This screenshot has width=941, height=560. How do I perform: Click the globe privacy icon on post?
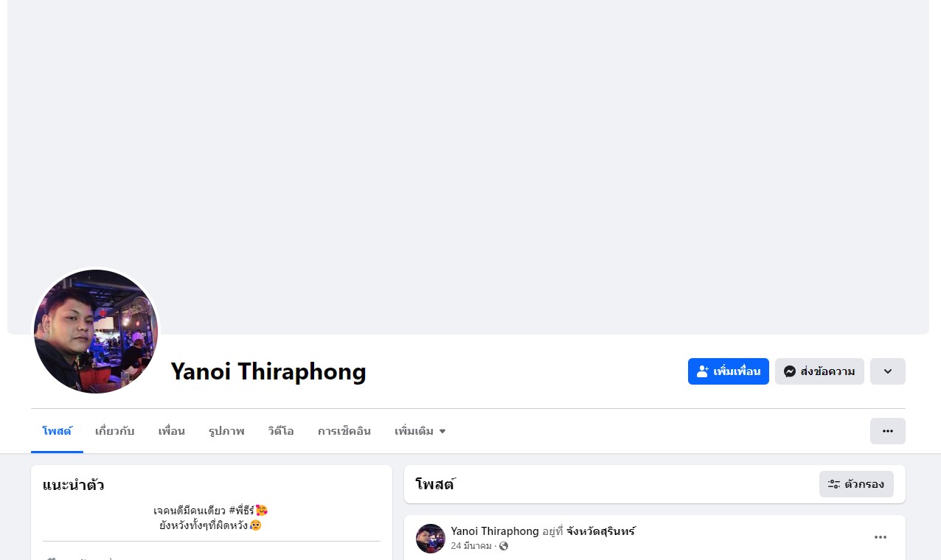click(x=504, y=546)
